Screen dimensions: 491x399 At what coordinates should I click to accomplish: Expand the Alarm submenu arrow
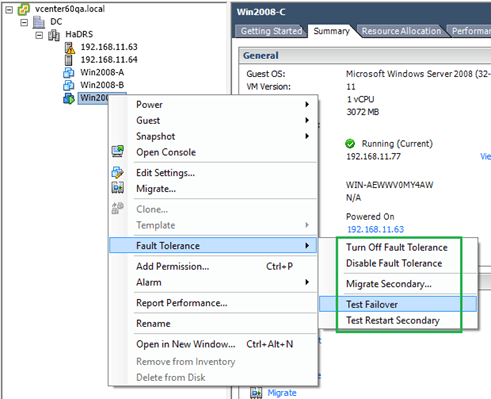(307, 282)
